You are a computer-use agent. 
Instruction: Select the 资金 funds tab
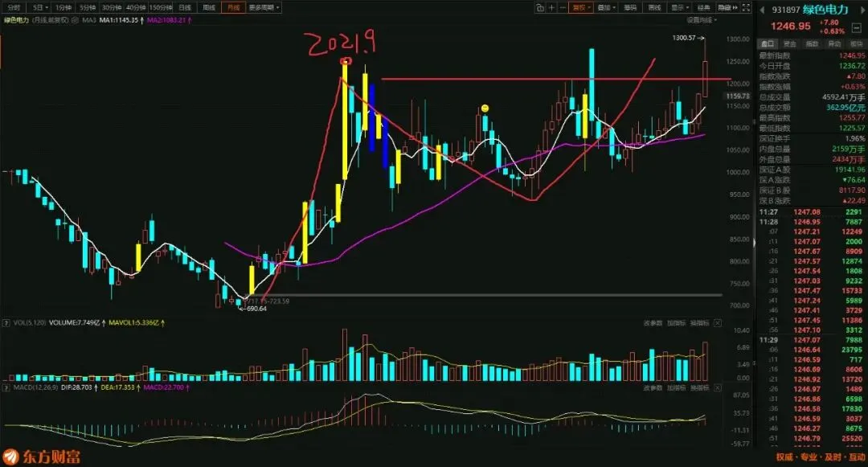[790, 43]
